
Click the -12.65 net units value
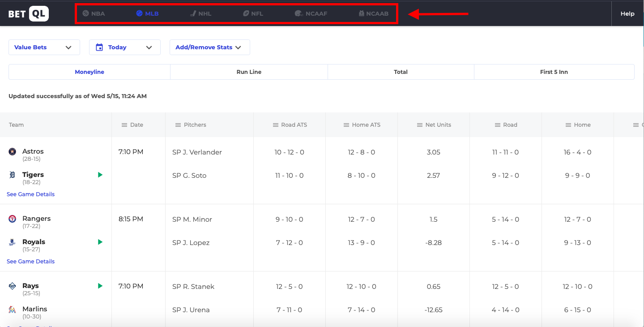pyautogui.click(x=434, y=310)
